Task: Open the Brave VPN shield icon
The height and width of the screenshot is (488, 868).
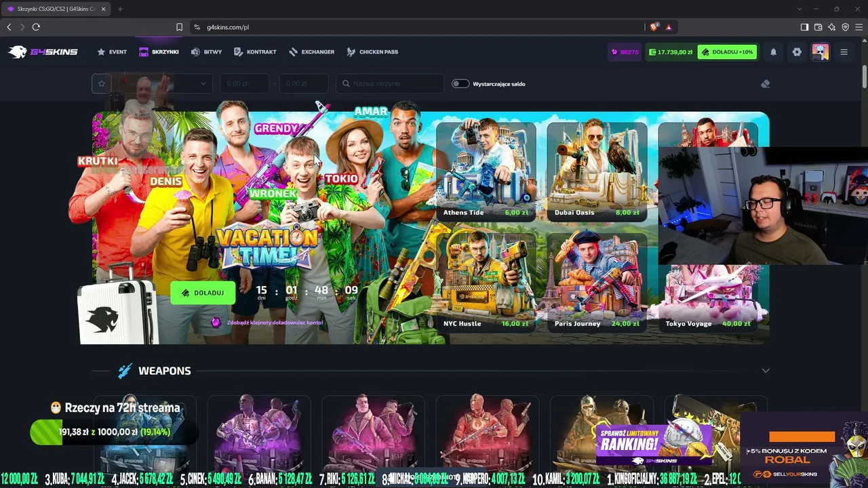Action: coord(845,27)
